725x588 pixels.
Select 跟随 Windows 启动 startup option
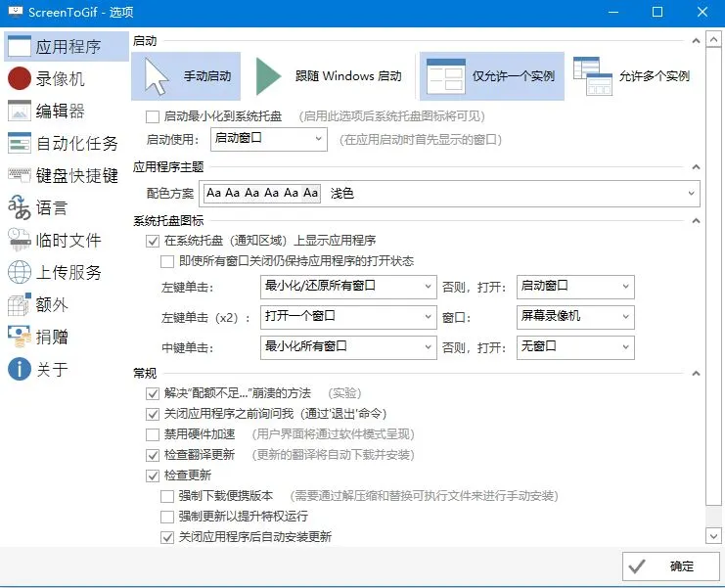point(328,76)
